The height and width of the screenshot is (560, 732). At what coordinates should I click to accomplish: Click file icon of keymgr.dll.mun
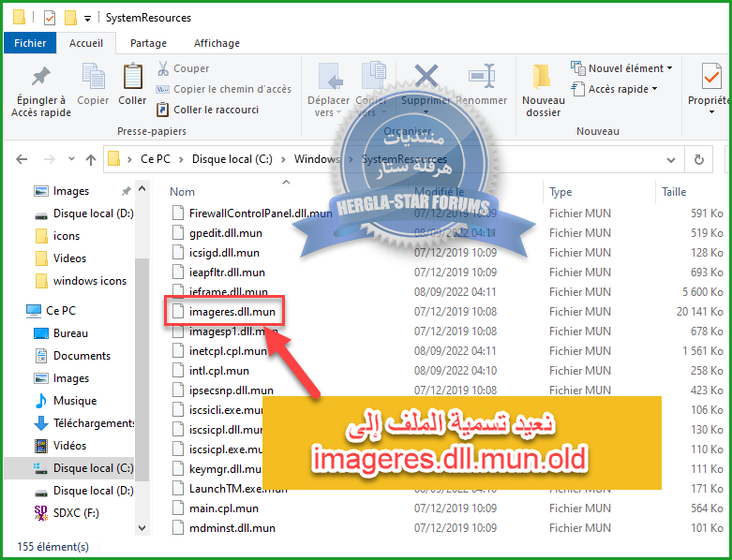point(178,468)
